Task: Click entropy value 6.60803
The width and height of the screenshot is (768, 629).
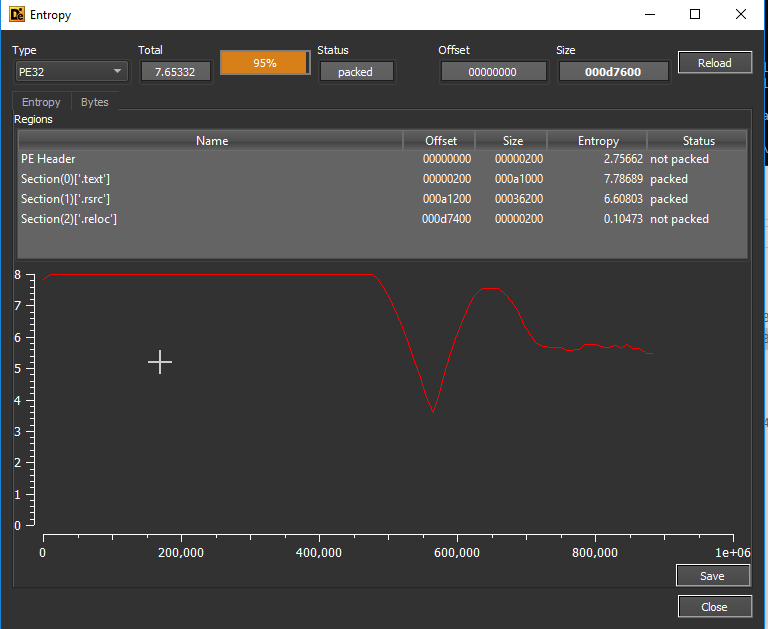Action: (x=623, y=199)
